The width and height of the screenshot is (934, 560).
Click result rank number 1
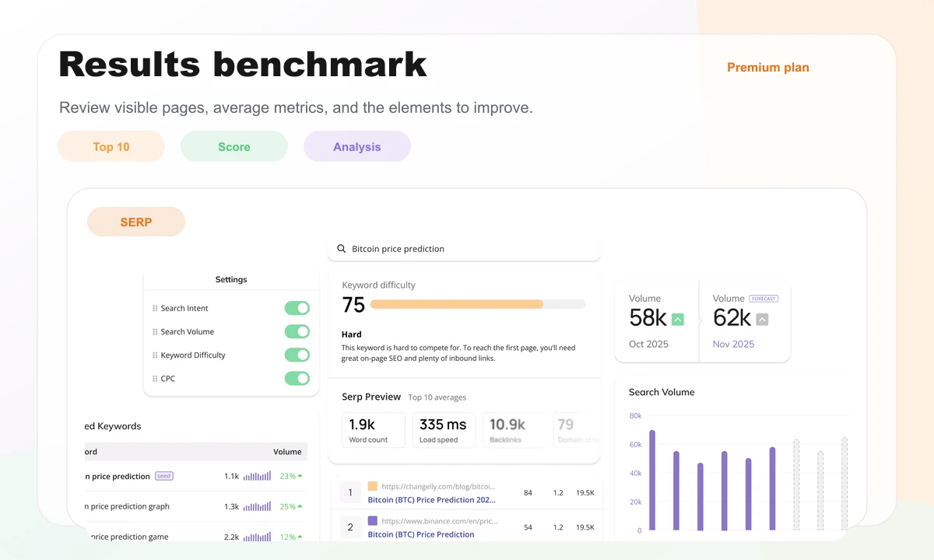[350, 492]
